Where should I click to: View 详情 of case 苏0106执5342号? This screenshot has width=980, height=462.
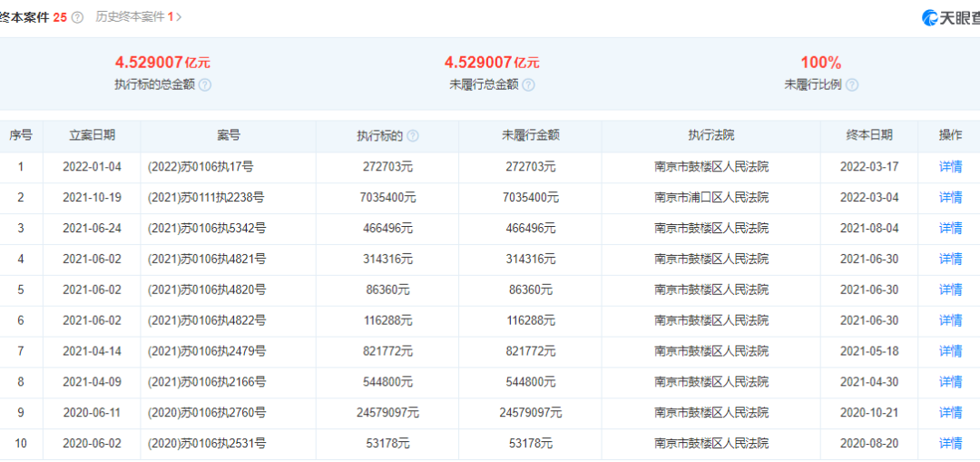(x=950, y=228)
